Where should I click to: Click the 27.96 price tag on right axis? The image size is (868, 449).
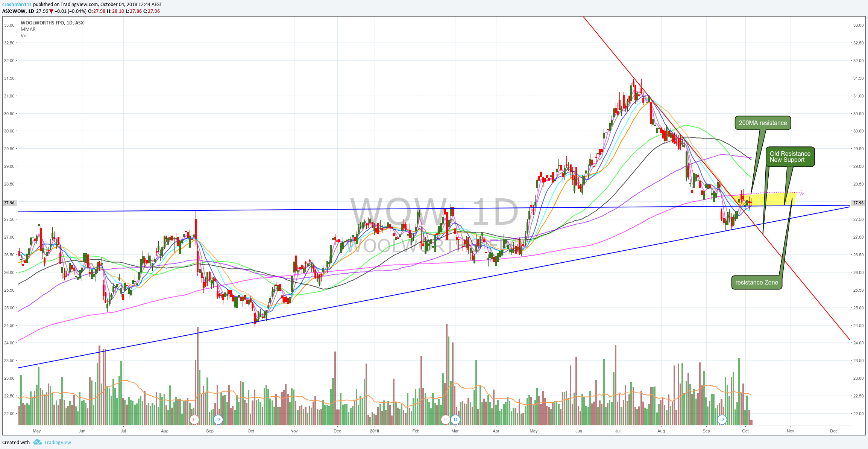[x=859, y=203]
